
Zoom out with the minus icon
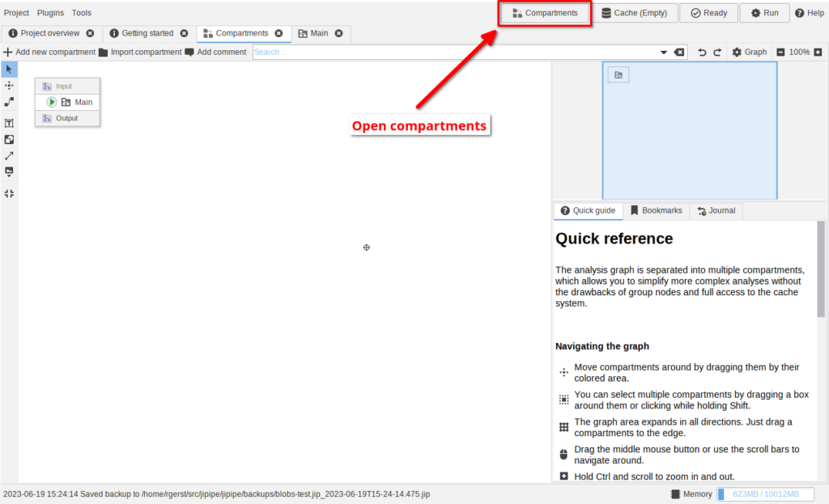(x=780, y=53)
